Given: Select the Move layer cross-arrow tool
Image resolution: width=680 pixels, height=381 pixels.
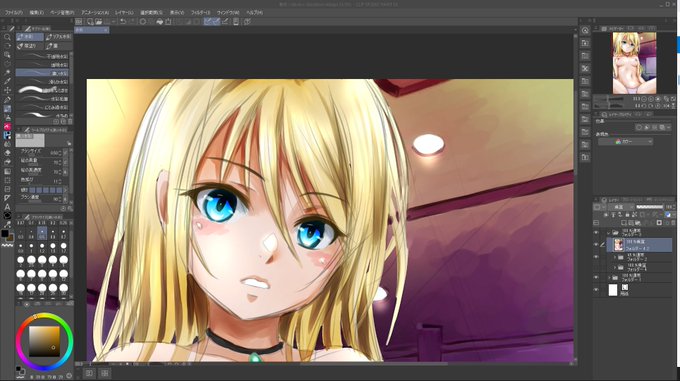Looking at the screenshot, I should tap(7, 90).
